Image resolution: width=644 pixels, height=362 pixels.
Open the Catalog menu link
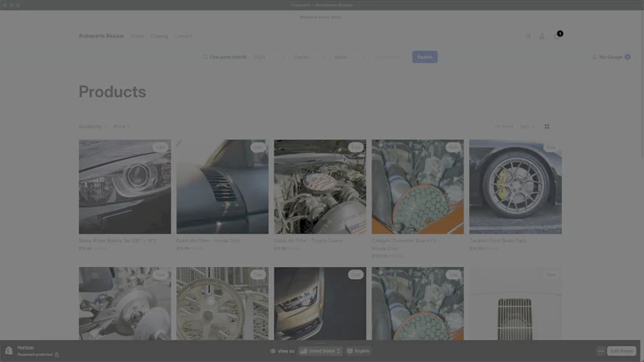pyautogui.click(x=159, y=36)
